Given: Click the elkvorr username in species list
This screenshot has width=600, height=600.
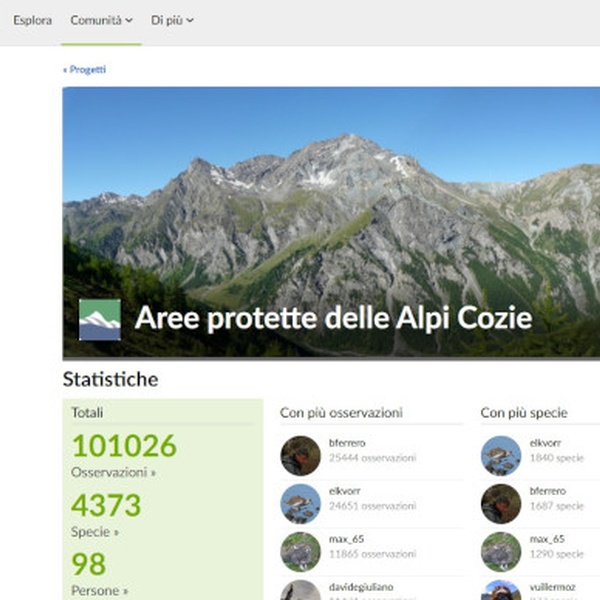Looking at the screenshot, I should click(545, 443).
